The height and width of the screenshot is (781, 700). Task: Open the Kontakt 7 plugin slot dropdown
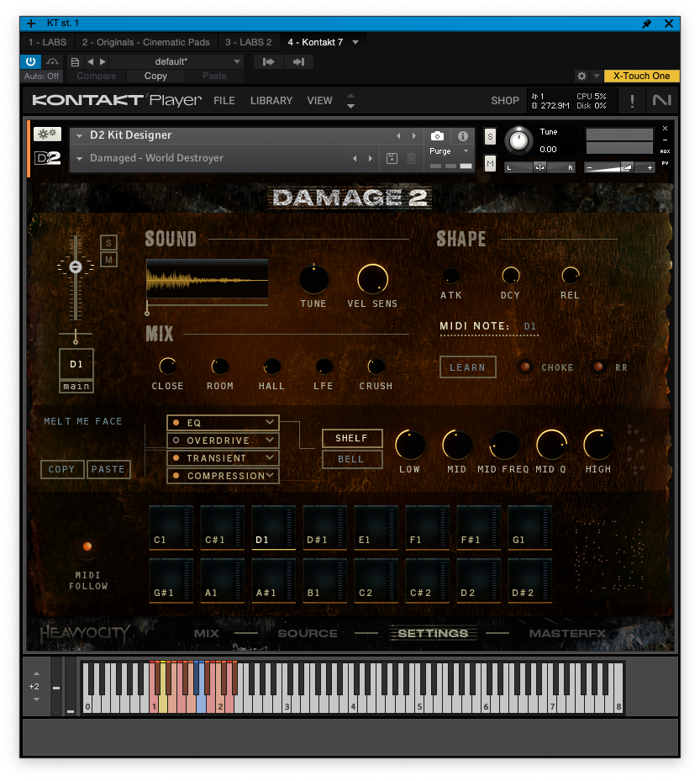355,42
